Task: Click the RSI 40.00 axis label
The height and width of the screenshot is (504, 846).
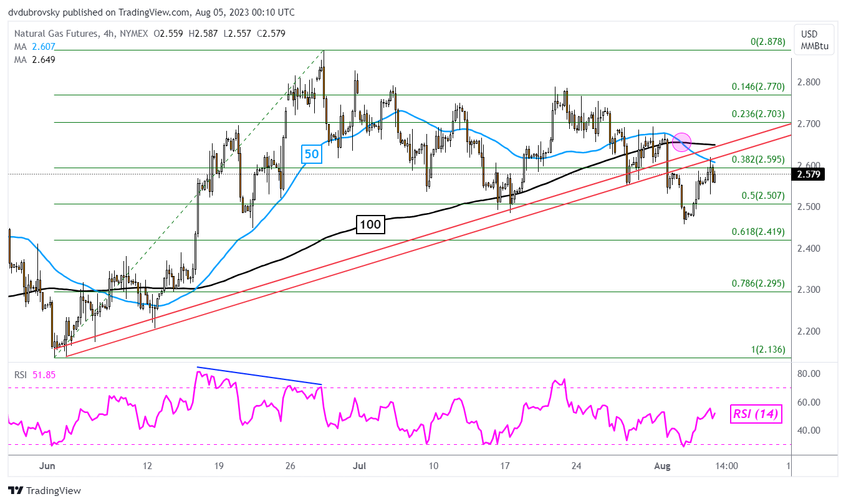Action: [810, 430]
